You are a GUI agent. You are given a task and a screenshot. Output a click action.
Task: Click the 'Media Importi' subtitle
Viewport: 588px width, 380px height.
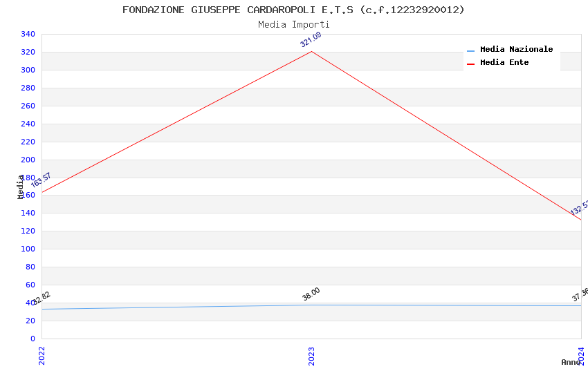293,25
